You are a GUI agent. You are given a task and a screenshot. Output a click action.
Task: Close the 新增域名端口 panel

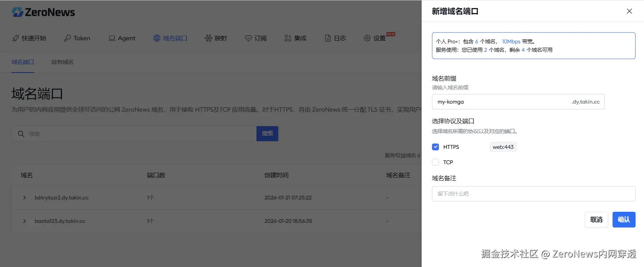pyautogui.click(x=629, y=11)
